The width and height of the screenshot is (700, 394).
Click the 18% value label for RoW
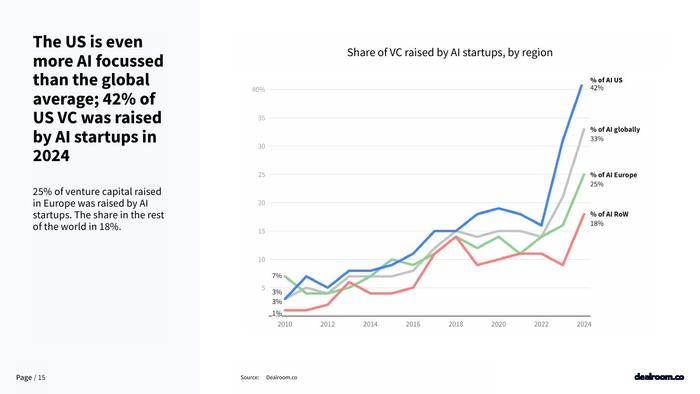(x=596, y=224)
